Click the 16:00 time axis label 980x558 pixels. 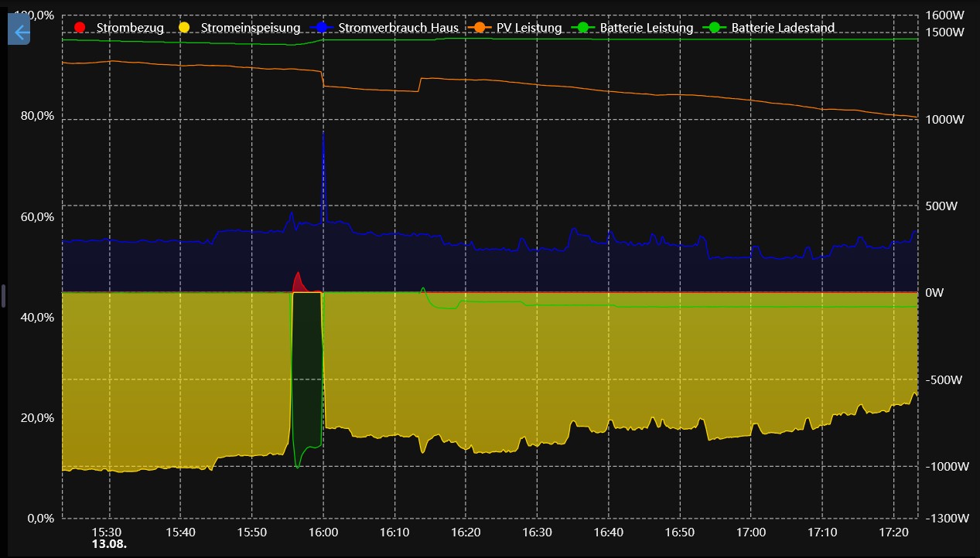tap(323, 532)
